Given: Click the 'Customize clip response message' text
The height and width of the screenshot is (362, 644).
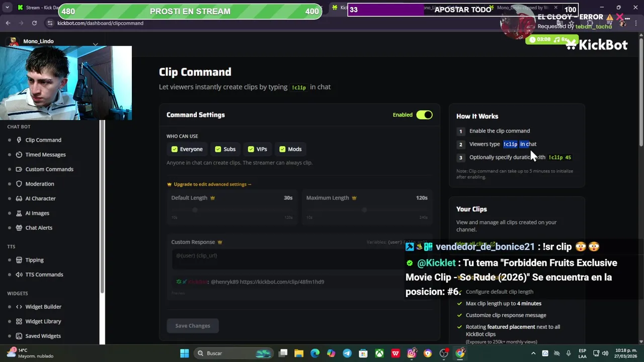Looking at the screenshot, I should click(506, 315).
